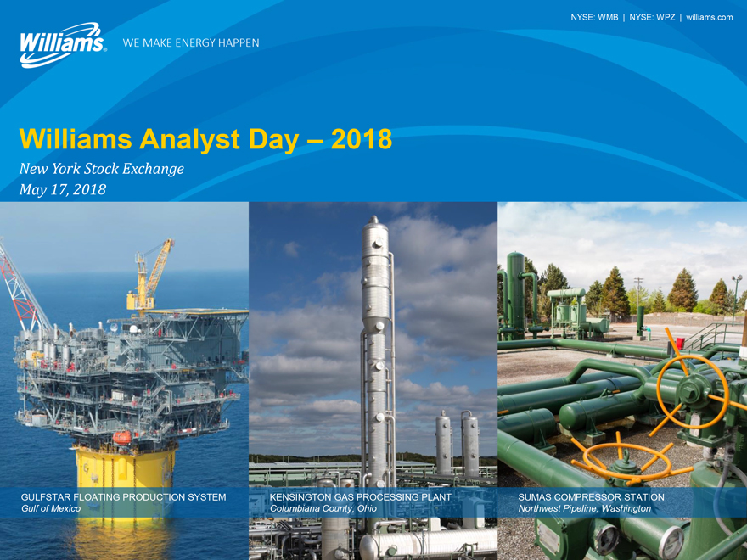Open the williams.com link
The image size is (747, 560).
709,17
